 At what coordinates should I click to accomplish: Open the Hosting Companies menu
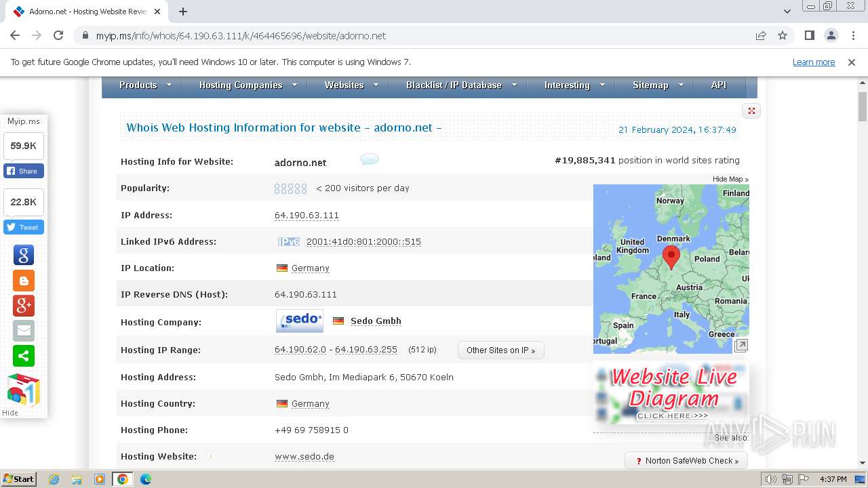pos(240,85)
